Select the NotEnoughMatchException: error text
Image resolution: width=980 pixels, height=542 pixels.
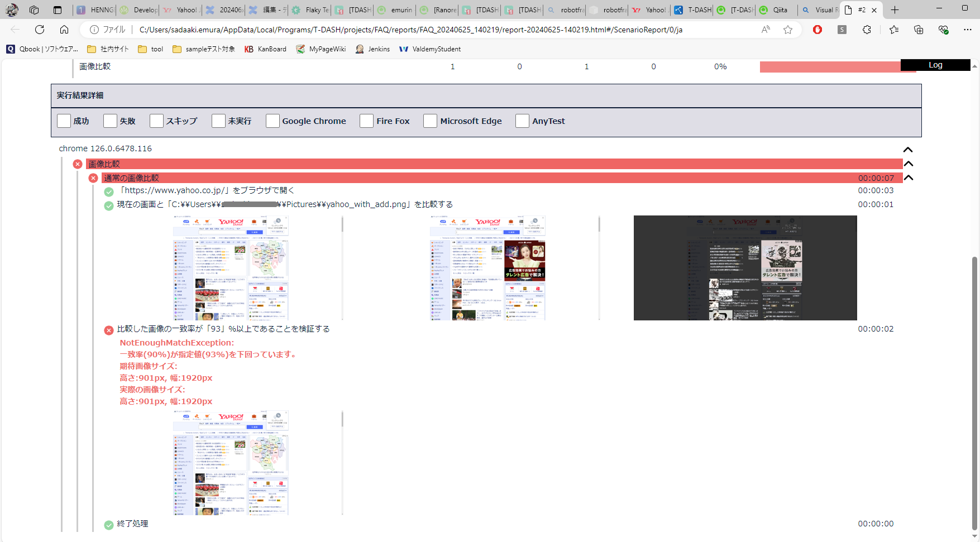[x=177, y=343]
